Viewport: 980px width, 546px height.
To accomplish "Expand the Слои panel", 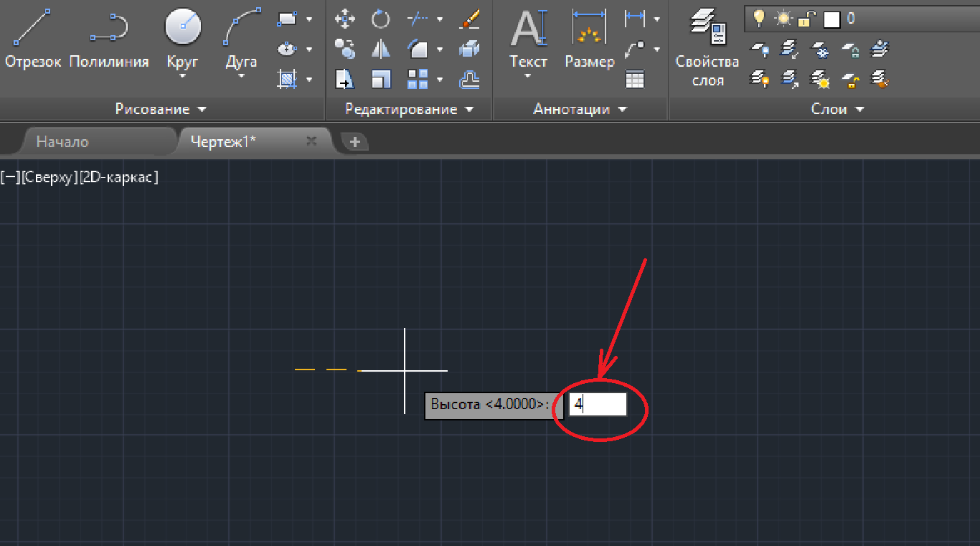I will pyautogui.click(x=837, y=109).
